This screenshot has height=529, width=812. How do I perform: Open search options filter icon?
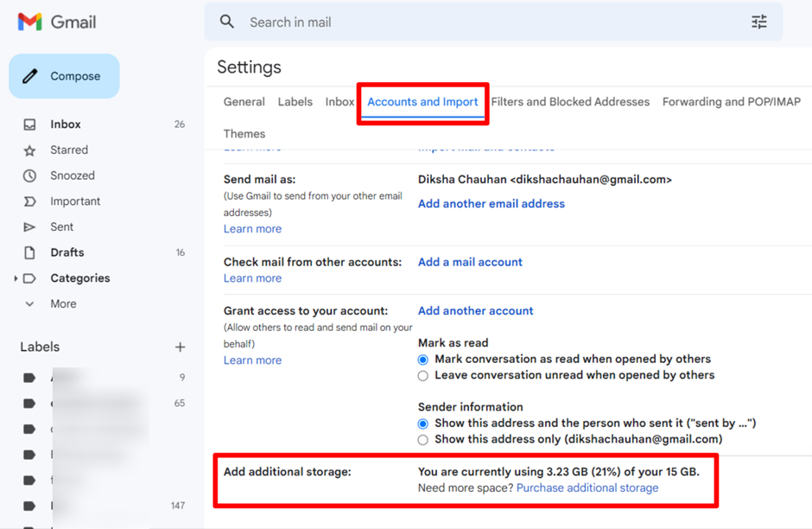758,22
